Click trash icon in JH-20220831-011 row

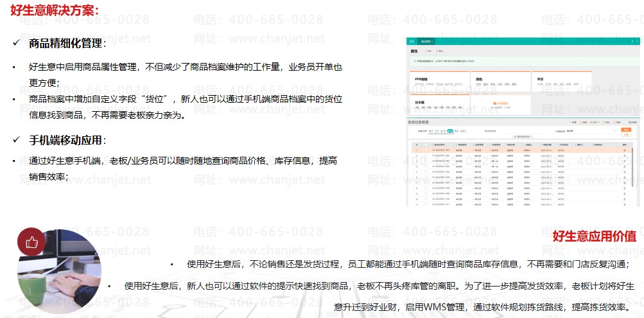[624, 204]
